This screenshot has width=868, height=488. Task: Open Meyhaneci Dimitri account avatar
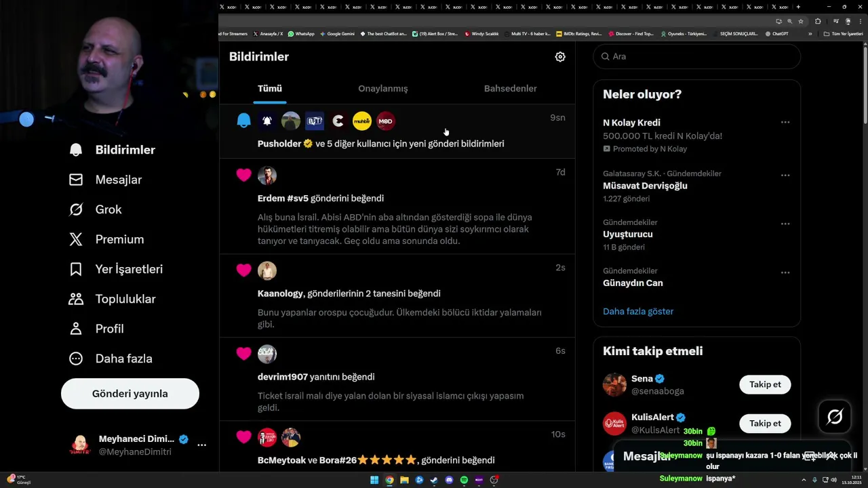click(81, 445)
